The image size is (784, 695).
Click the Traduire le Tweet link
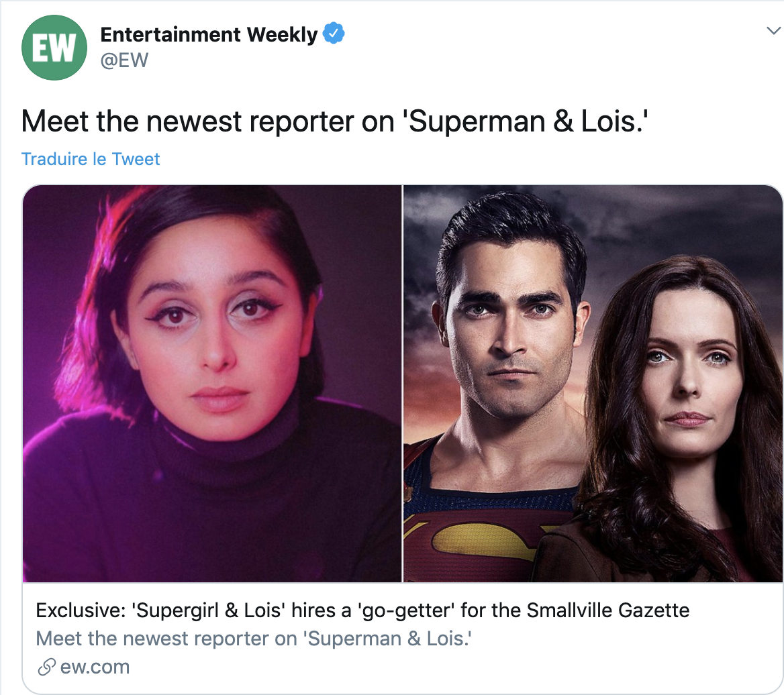point(91,159)
